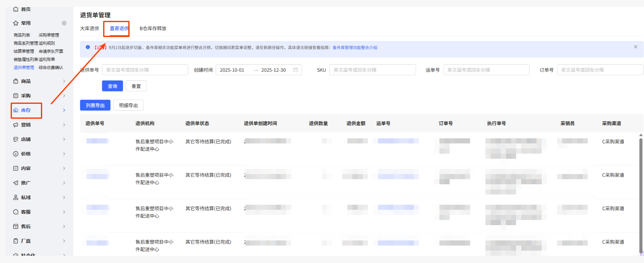Click the SKU input field
Image resolution: width=644 pixels, height=263 pixels.
click(x=372, y=70)
